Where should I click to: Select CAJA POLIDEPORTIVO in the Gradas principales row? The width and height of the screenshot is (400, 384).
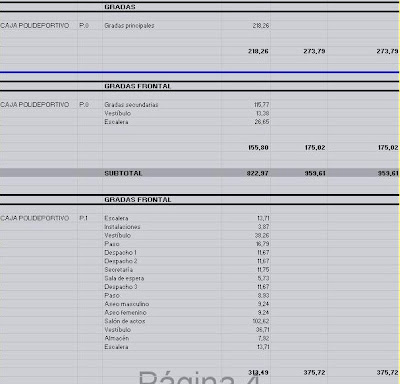(35, 26)
